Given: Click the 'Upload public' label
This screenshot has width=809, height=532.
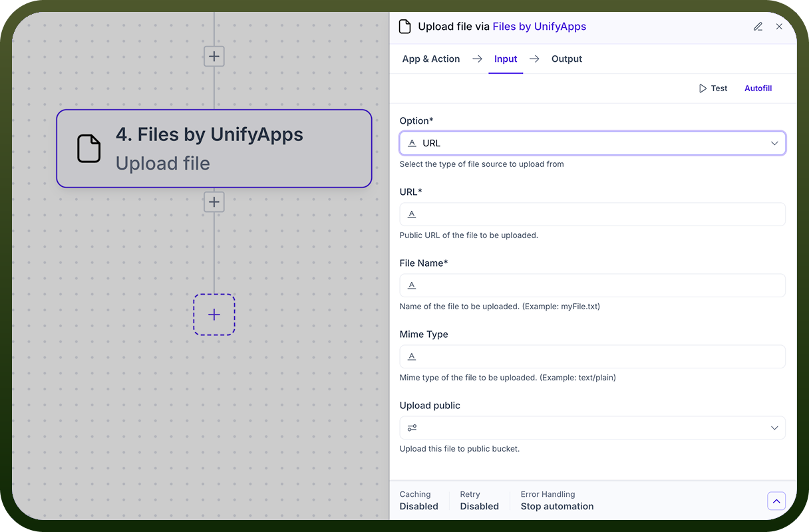Looking at the screenshot, I should pos(430,406).
